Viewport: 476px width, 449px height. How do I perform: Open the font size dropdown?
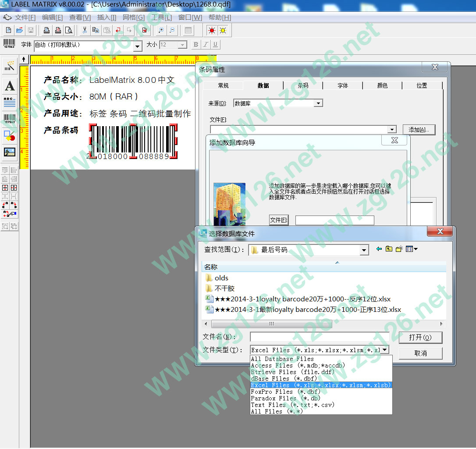pos(182,45)
